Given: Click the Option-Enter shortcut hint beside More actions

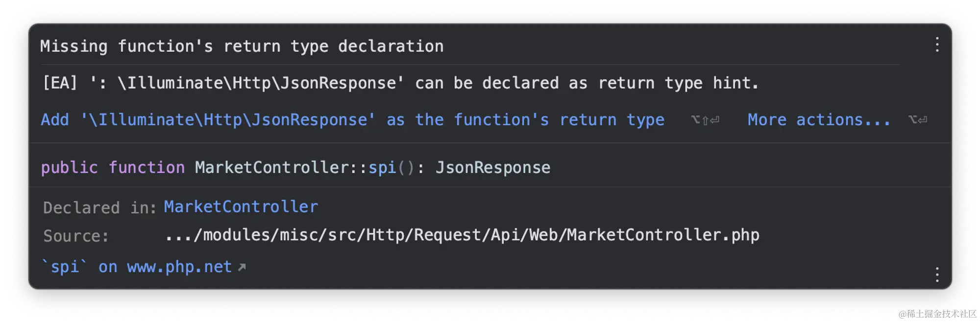Looking at the screenshot, I should 917,120.
